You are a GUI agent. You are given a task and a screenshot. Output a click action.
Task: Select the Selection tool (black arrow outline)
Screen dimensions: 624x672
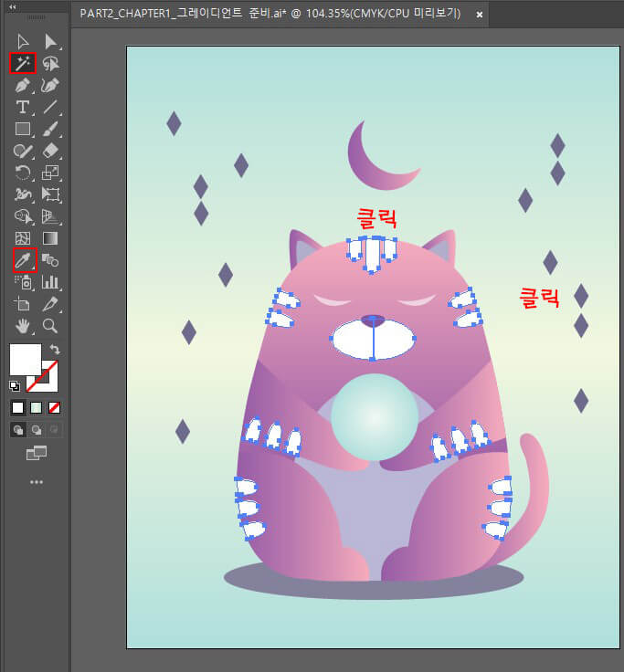pos(23,42)
